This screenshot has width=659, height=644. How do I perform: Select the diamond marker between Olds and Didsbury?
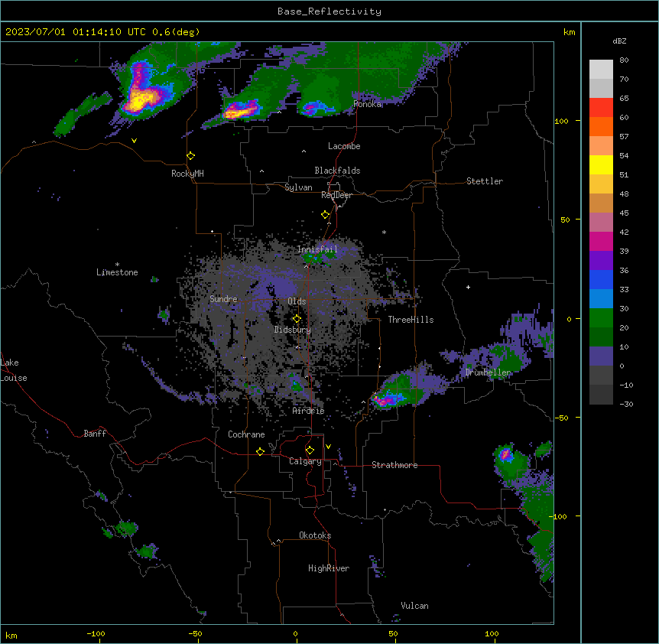click(x=297, y=318)
